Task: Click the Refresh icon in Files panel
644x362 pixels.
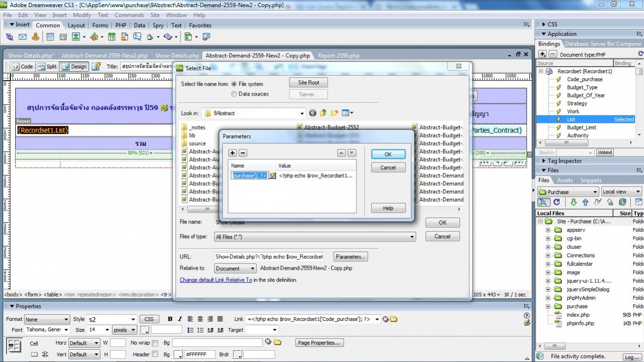Action: click(557, 202)
